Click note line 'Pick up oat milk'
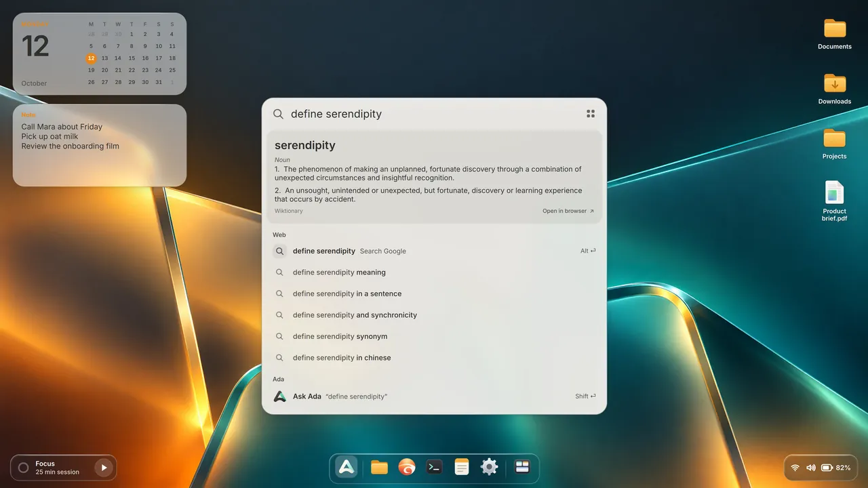This screenshot has height=488, width=868. [x=50, y=136]
